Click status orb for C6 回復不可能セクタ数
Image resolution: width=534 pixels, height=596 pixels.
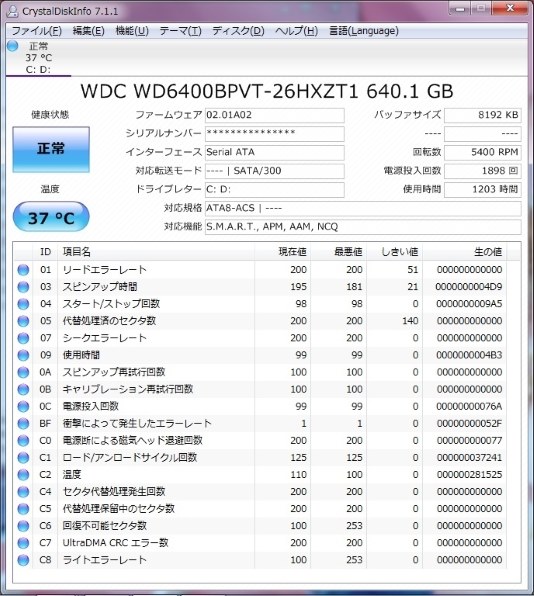(x=23, y=526)
